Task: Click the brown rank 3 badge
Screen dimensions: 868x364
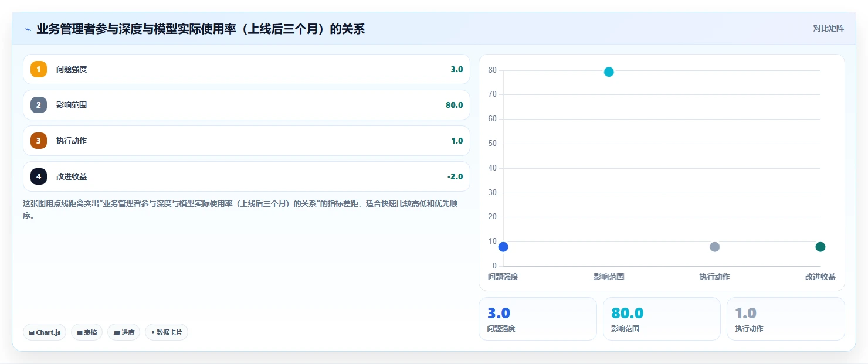Action: [x=39, y=141]
